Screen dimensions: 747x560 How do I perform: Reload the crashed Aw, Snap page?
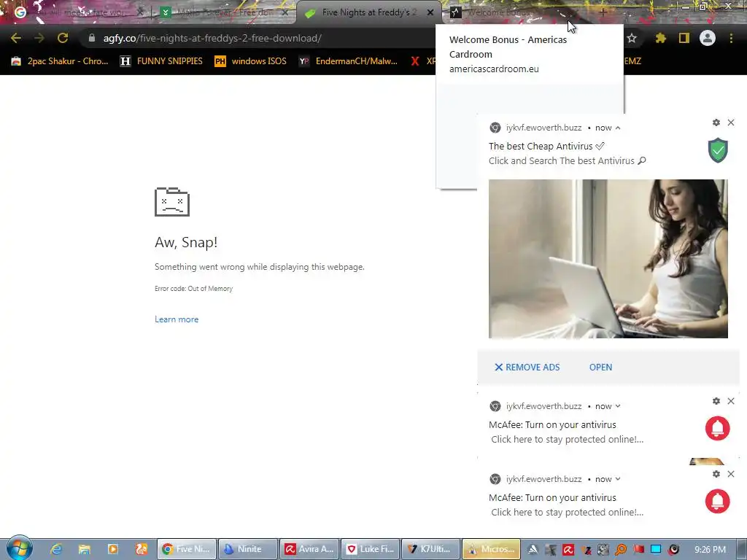[x=63, y=38]
